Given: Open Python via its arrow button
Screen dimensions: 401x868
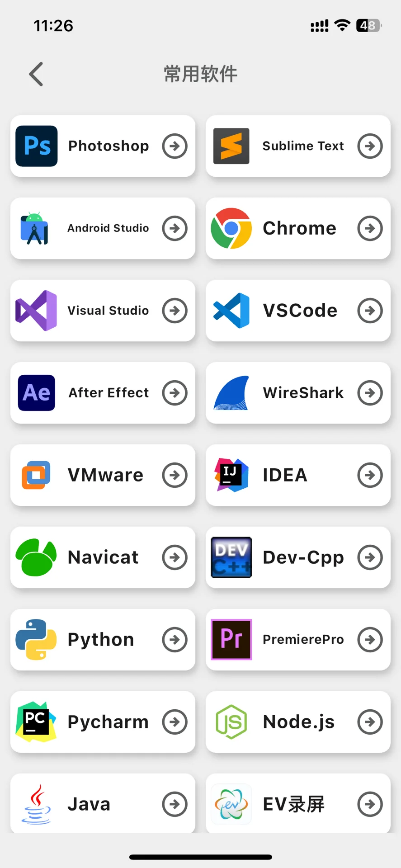Looking at the screenshot, I should (175, 640).
